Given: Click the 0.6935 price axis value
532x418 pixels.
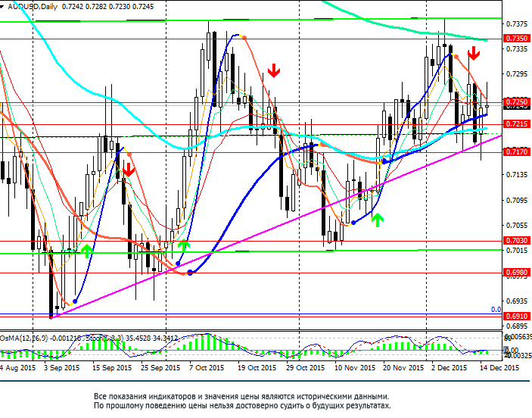Looking at the screenshot, I should [517, 301].
